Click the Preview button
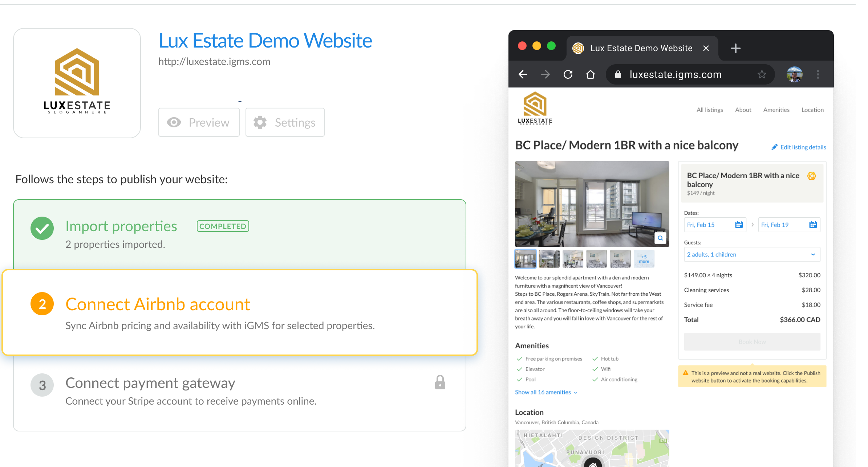 pyautogui.click(x=199, y=122)
